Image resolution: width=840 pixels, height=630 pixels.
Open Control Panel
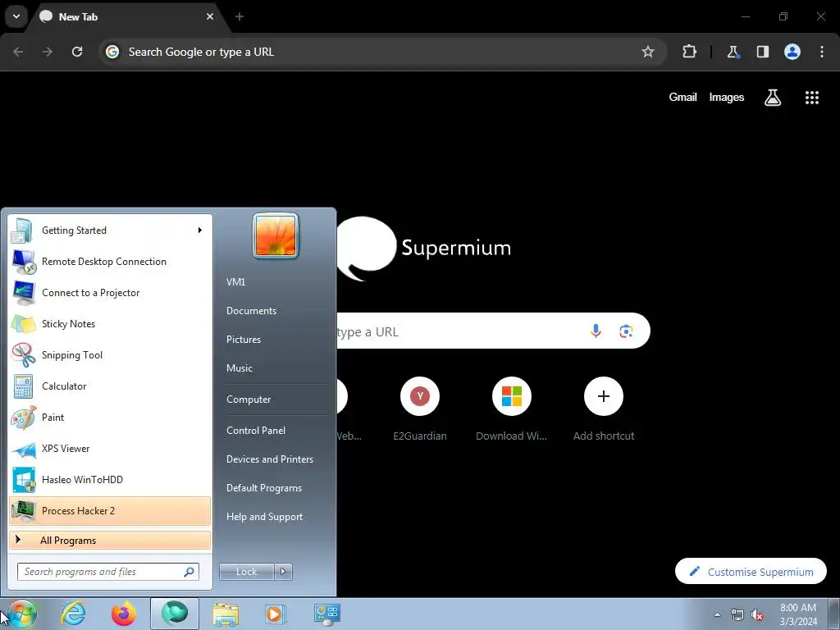pos(256,431)
